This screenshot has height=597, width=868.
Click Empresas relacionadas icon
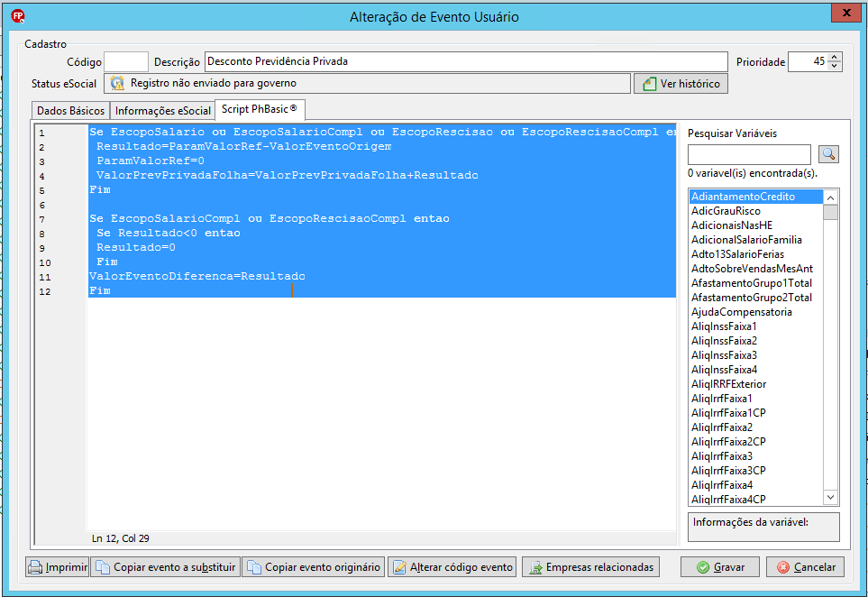[x=535, y=567]
